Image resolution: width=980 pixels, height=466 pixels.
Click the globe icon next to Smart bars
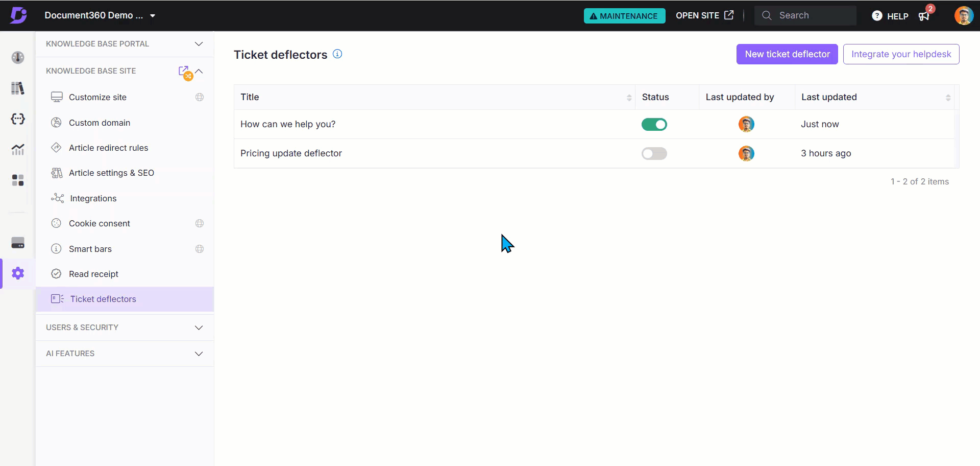(200, 249)
